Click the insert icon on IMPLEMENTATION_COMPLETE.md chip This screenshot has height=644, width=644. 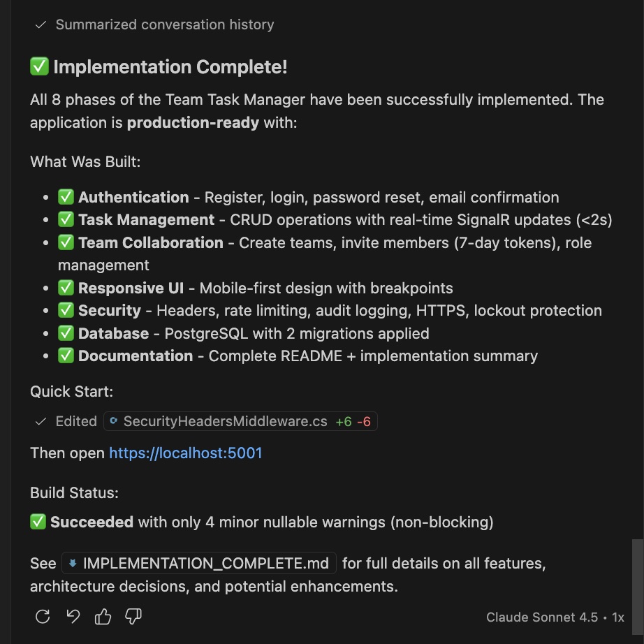click(x=74, y=563)
